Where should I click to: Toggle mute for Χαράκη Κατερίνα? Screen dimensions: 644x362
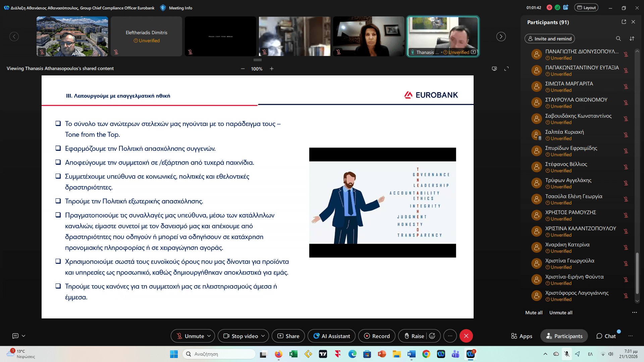pos(626,247)
